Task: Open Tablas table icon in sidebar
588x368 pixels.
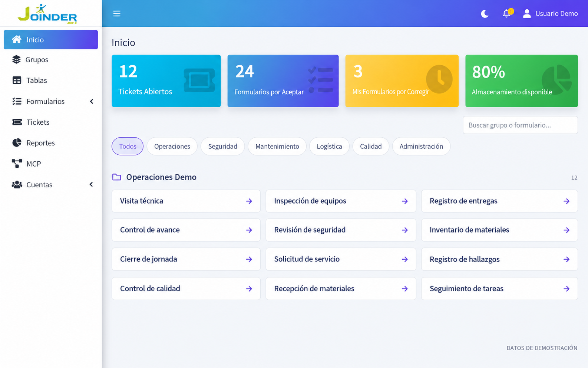Action: [x=17, y=80]
